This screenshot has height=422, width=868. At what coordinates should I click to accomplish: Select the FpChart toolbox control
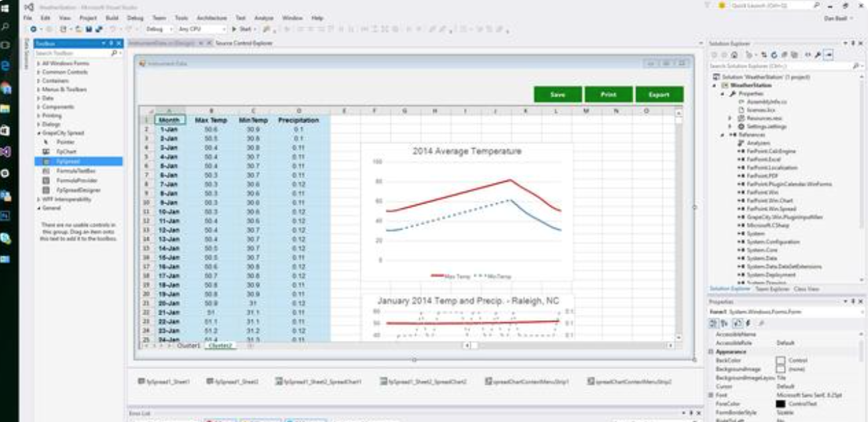click(66, 152)
